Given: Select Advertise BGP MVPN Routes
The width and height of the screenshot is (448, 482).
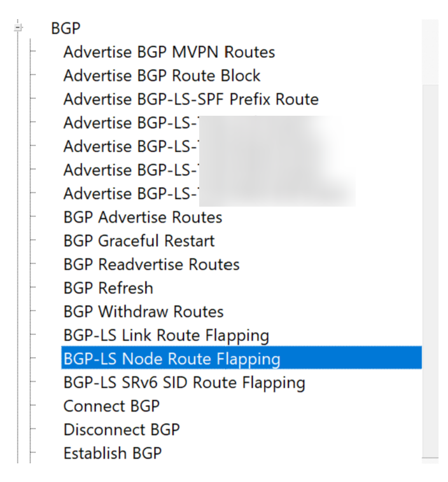Looking at the screenshot, I should point(169,52).
